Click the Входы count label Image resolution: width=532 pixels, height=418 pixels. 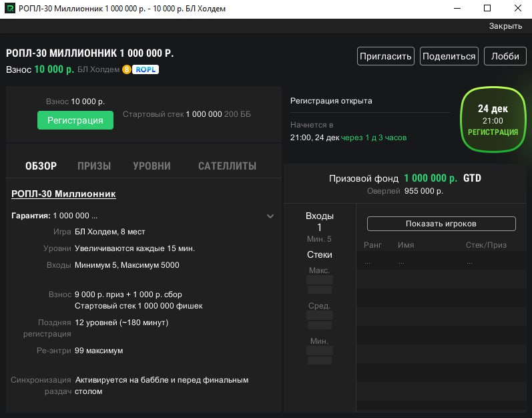click(x=319, y=216)
